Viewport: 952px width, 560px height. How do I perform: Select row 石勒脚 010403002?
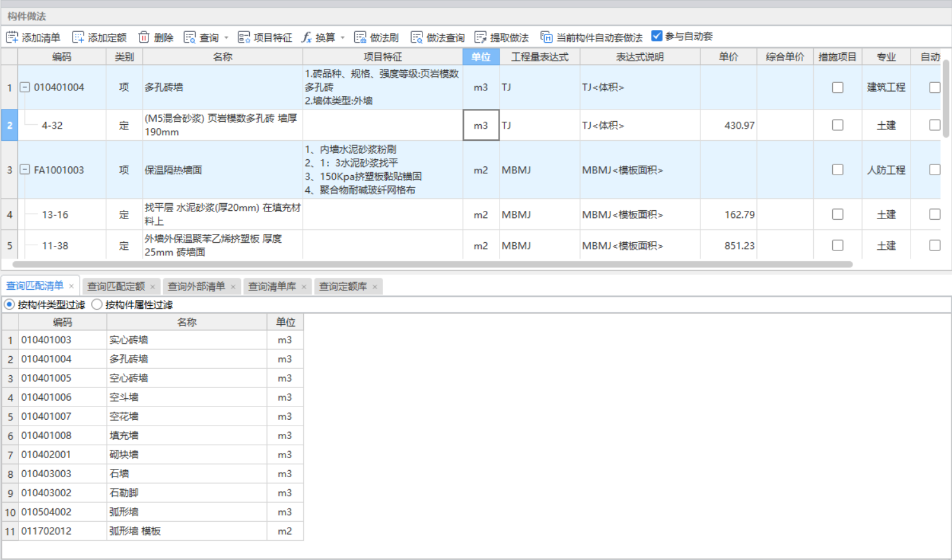(x=153, y=493)
